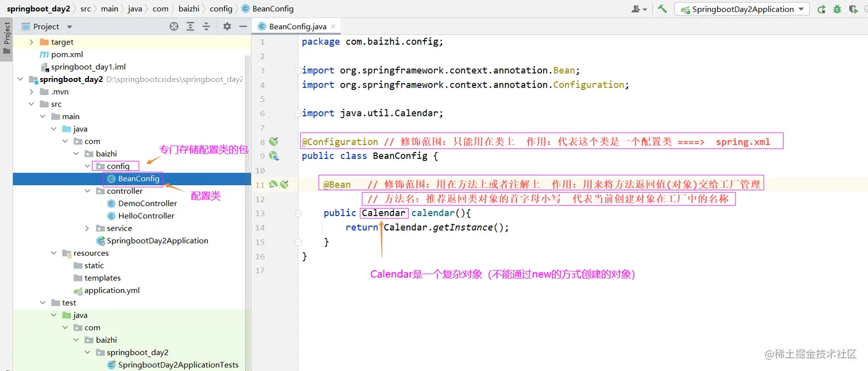Image resolution: width=868 pixels, height=371 pixels.
Task: Select springboot_day1.iml file
Action: [x=88, y=67]
